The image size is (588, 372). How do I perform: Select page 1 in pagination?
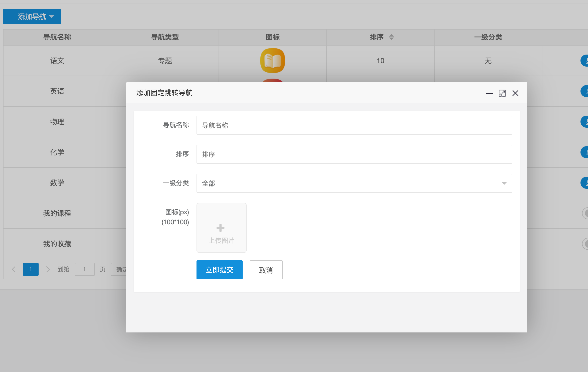(x=31, y=269)
